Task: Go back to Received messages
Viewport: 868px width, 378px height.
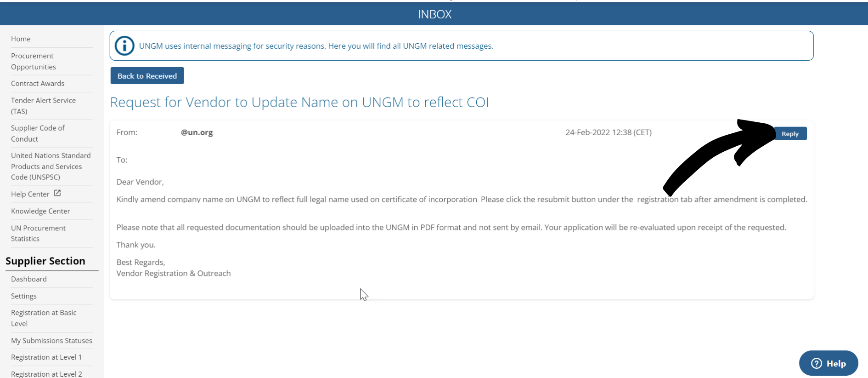Action: tap(147, 76)
